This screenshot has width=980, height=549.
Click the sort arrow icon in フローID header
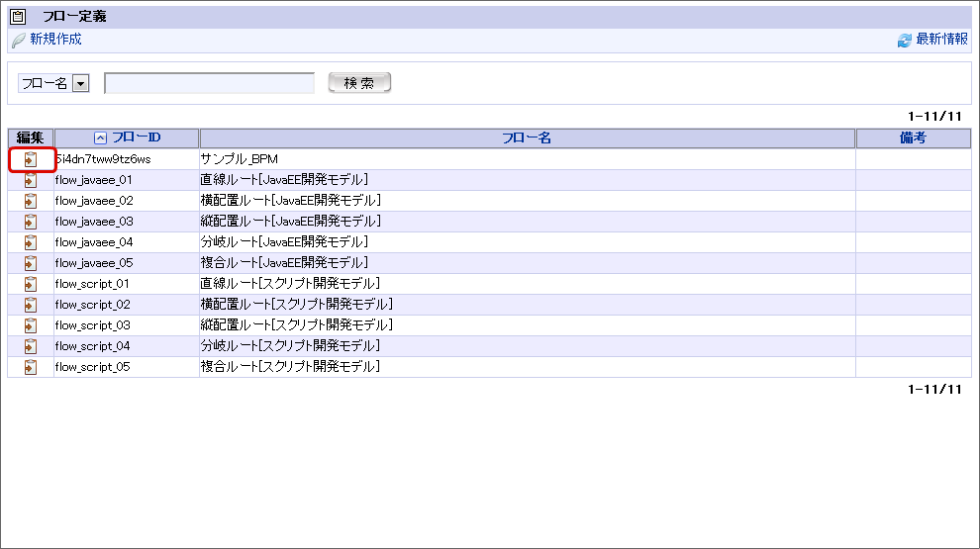point(100,138)
